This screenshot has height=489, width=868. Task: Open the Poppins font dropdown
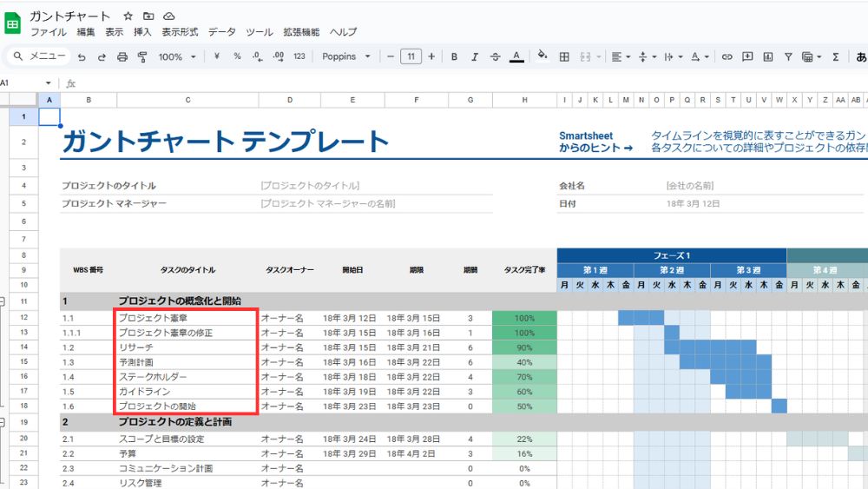click(x=345, y=57)
